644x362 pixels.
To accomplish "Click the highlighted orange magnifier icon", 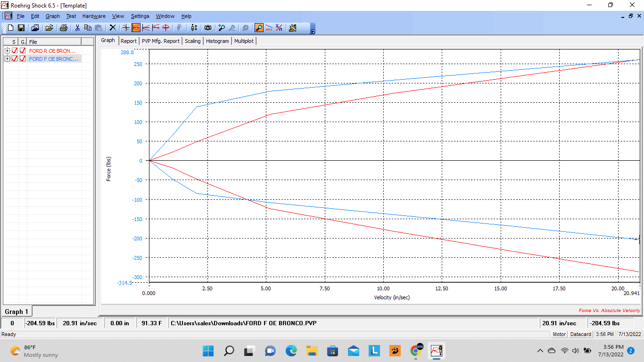I will click(259, 28).
